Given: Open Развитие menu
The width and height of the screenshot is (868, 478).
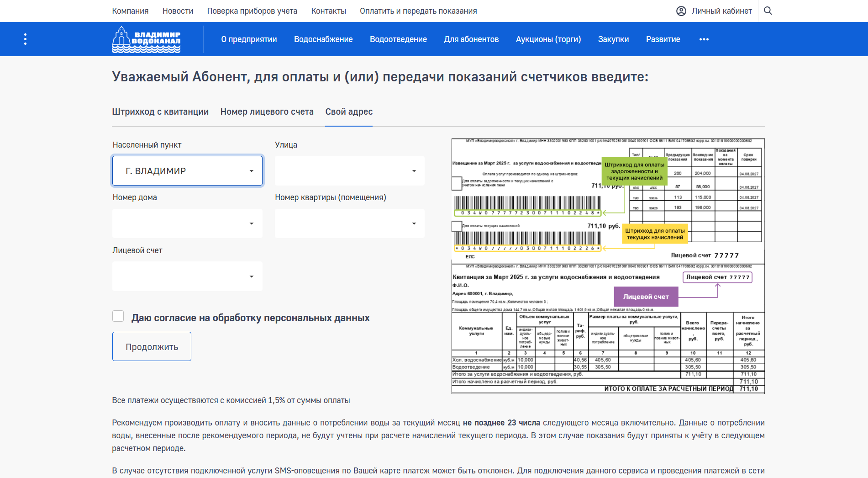Looking at the screenshot, I should [663, 39].
